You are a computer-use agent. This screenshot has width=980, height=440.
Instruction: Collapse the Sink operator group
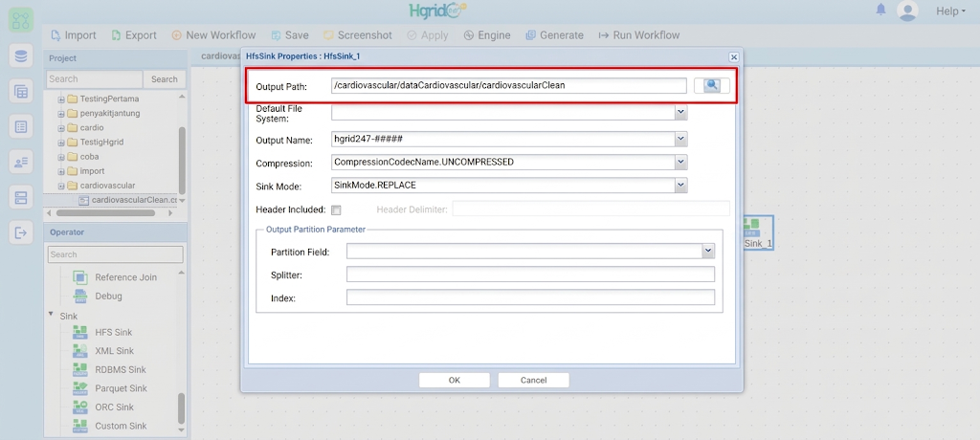click(x=52, y=315)
